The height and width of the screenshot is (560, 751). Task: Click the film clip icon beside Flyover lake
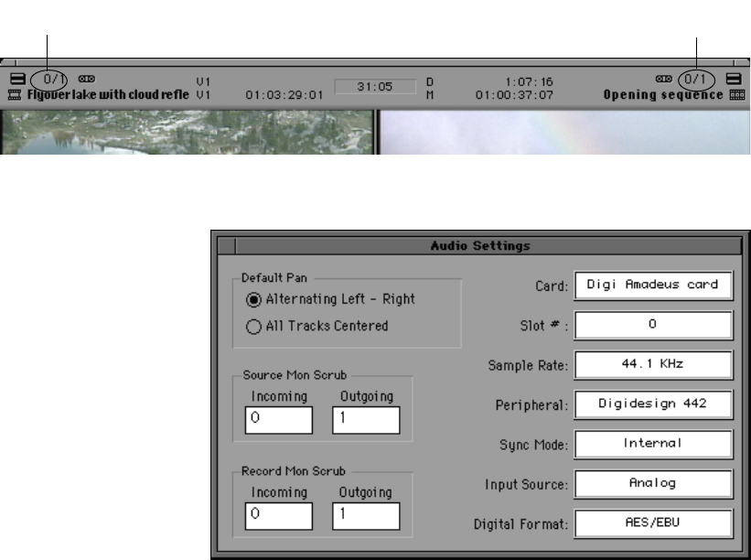tap(15, 95)
